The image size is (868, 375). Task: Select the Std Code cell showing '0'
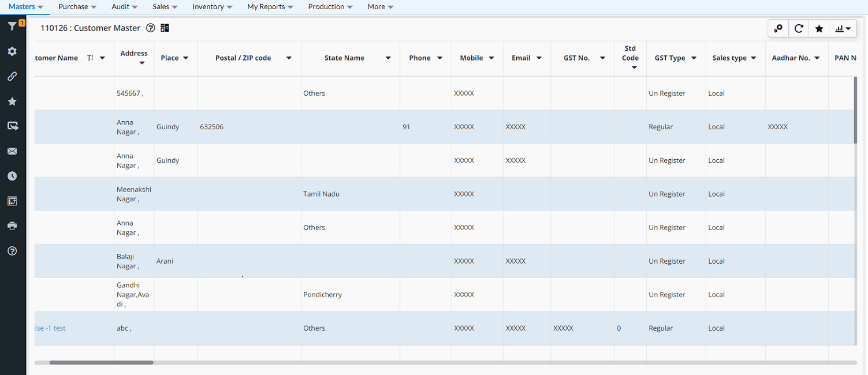tap(630, 328)
